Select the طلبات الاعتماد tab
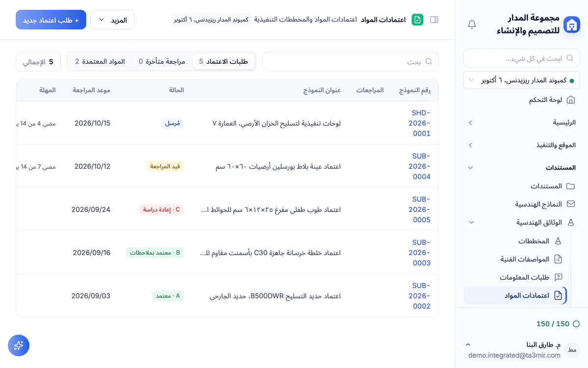Screen dimensions: 588x368 click(x=224, y=61)
